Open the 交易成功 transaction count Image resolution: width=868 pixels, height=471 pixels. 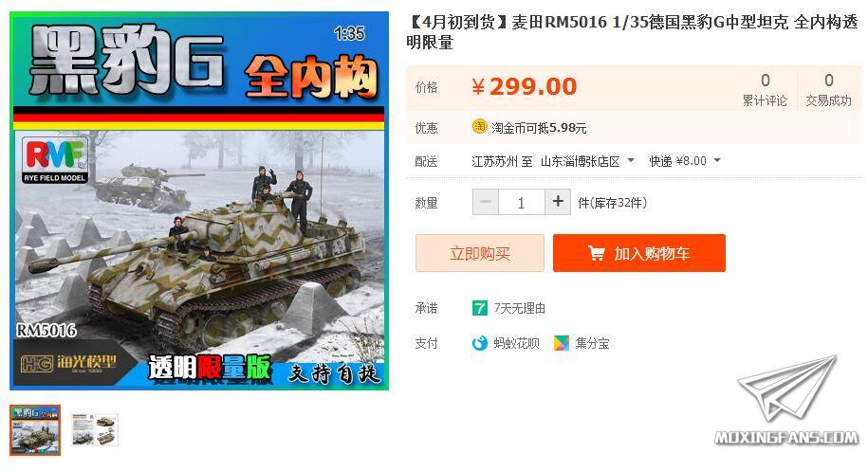point(829,89)
